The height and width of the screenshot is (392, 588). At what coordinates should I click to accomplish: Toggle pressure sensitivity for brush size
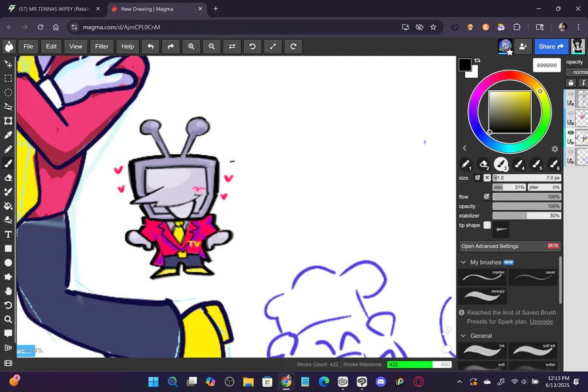tap(478, 178)
